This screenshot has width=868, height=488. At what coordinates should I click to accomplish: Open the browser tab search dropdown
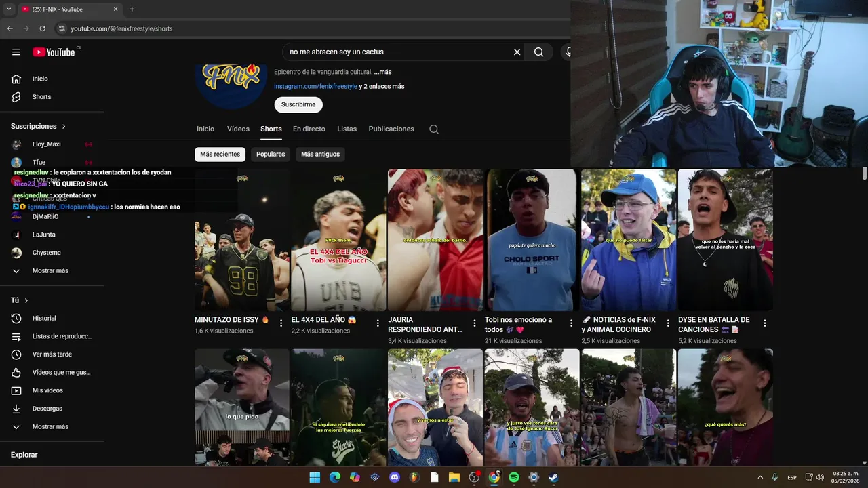[x=9, y=9]
